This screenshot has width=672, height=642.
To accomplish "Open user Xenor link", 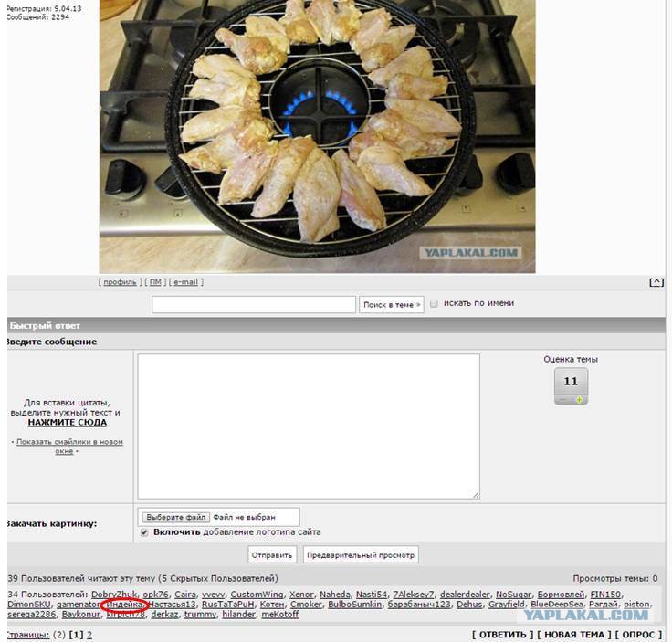I will click(x=301, y=595).
